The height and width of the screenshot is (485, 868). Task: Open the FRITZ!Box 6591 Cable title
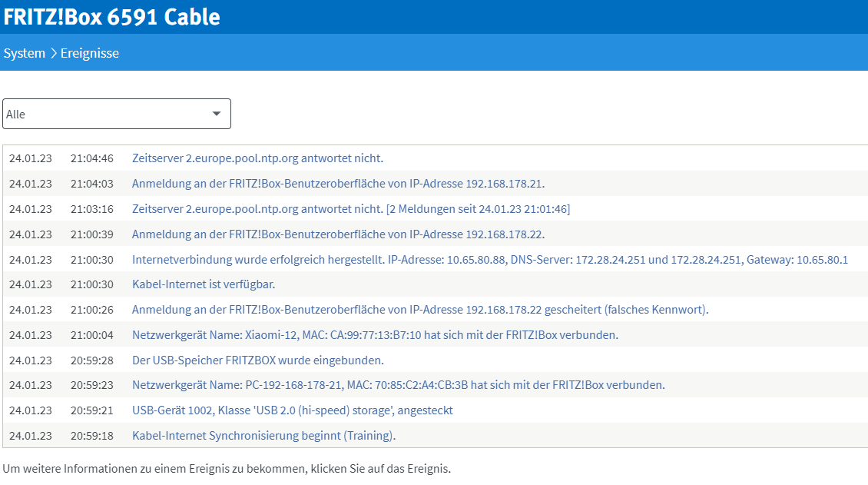tap(112, 17)
